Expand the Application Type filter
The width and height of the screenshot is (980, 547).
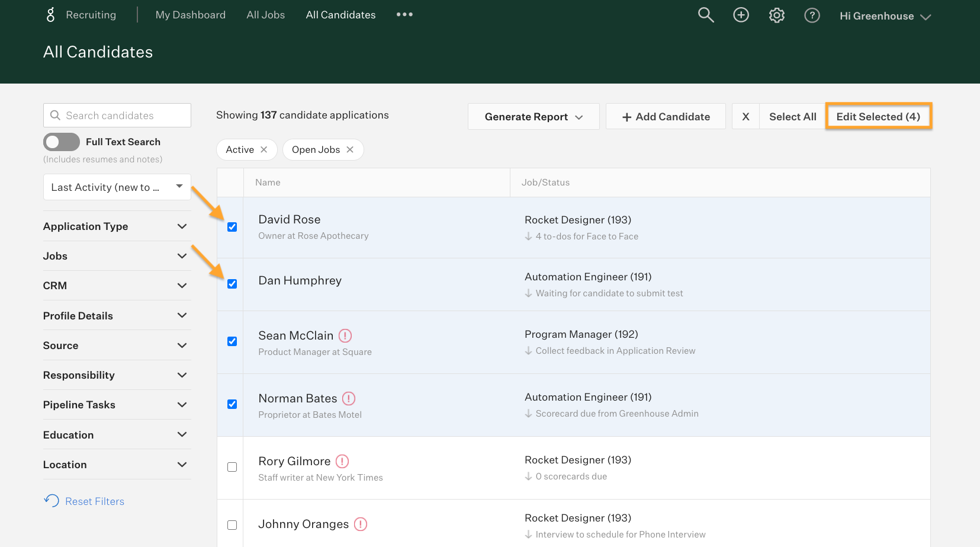[x=117, y=226]
